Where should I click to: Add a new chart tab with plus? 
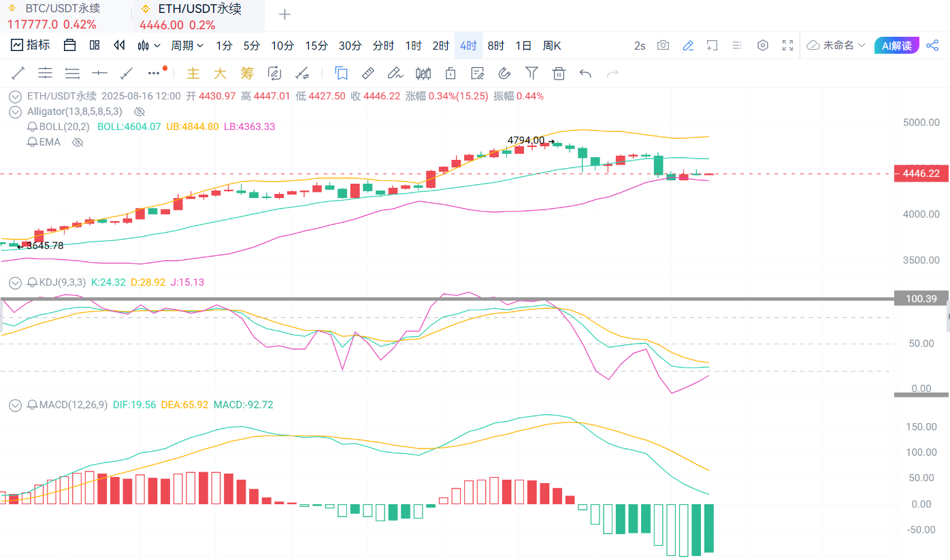click(x=284, y=14)
